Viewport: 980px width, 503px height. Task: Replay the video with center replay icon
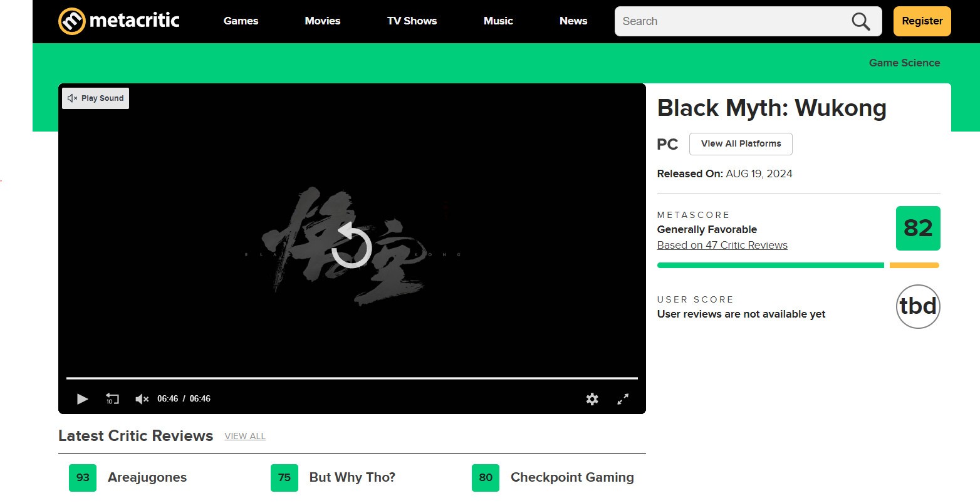click(x=352, y=246)
